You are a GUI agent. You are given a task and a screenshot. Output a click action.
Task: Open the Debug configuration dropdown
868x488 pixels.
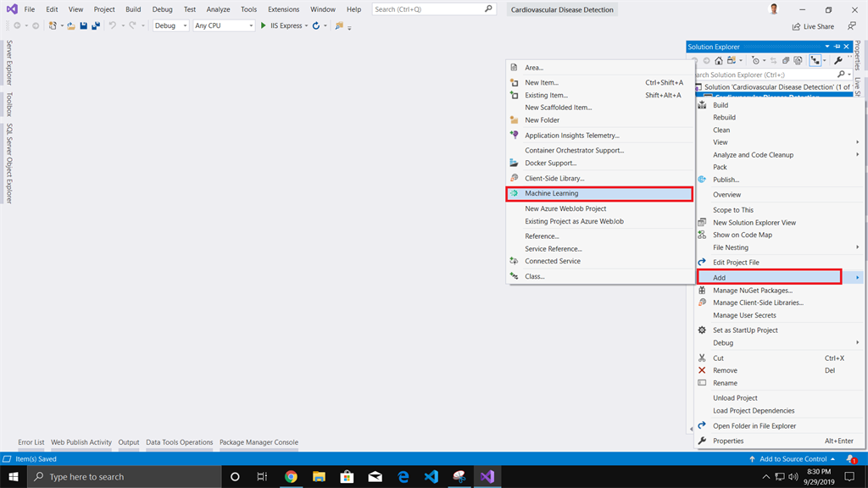(x=170, y=25)
